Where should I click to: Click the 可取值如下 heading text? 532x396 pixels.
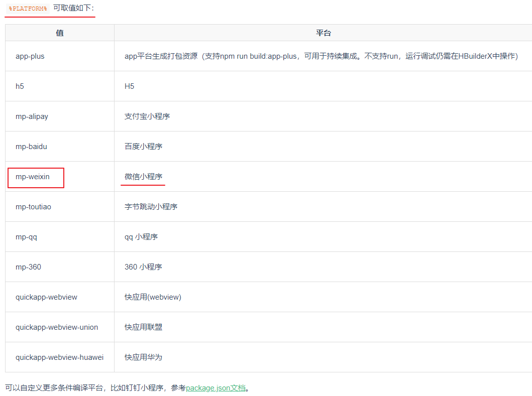pos(73,8)
